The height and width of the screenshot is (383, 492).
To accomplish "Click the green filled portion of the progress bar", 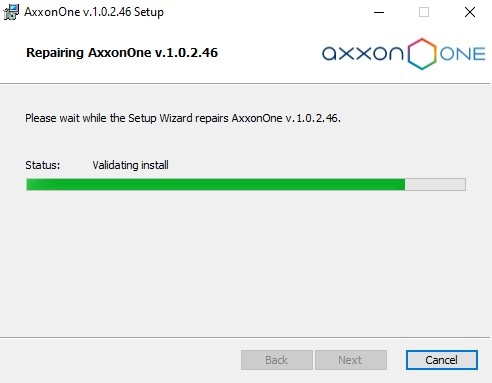I will [x=216, y=184].
